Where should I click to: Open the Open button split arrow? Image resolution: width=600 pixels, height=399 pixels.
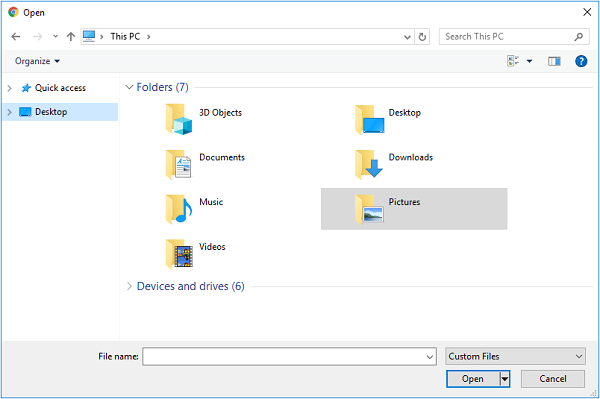505,379
